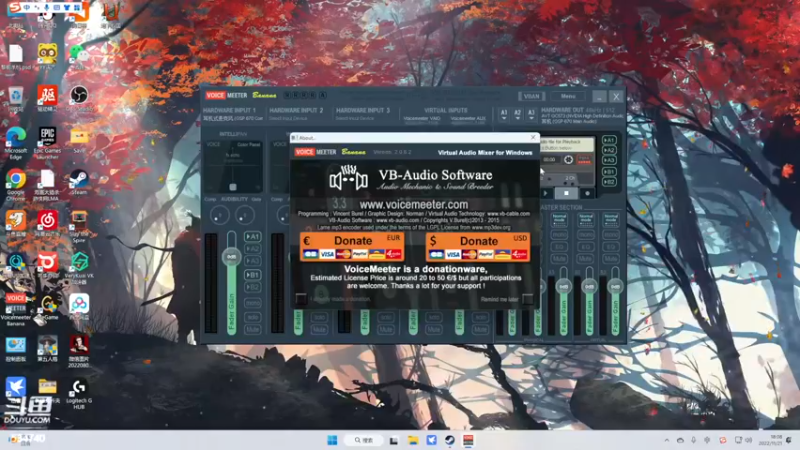Click the last master bus fader knob
The image size is (800, 450).
point(615,287)
